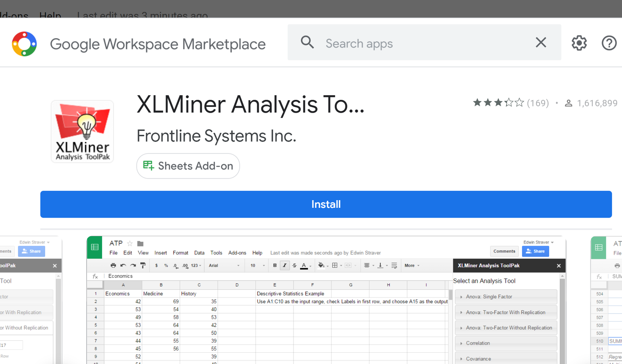Click the 1,616,899 users count
This screenshot has width=622, height=364.
coord(597,103)
